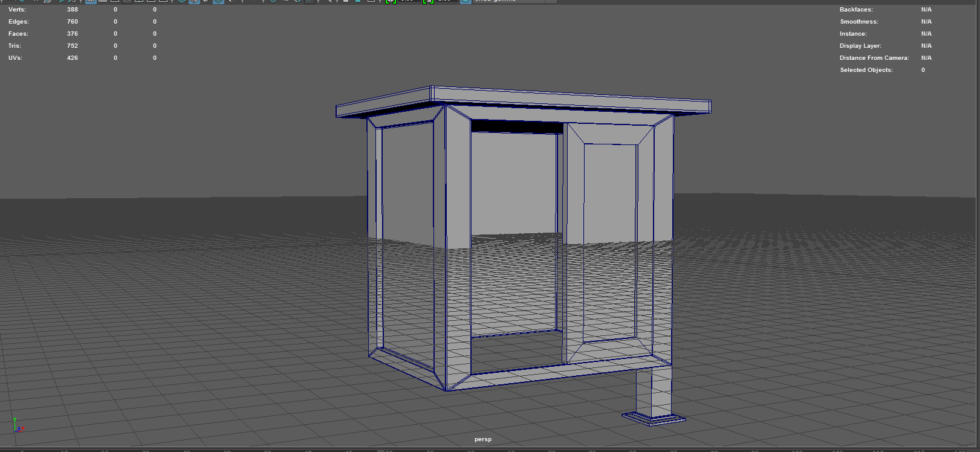Click the Edges label in the HUD

18,22
